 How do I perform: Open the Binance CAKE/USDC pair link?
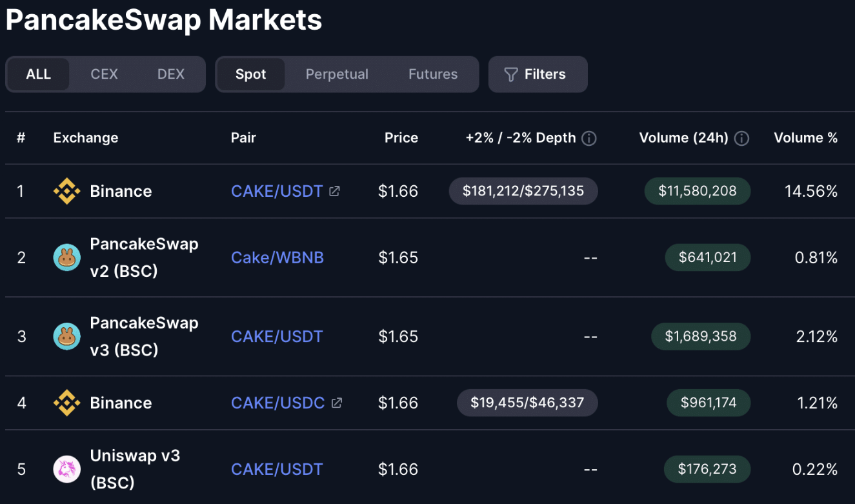[278, 403]
